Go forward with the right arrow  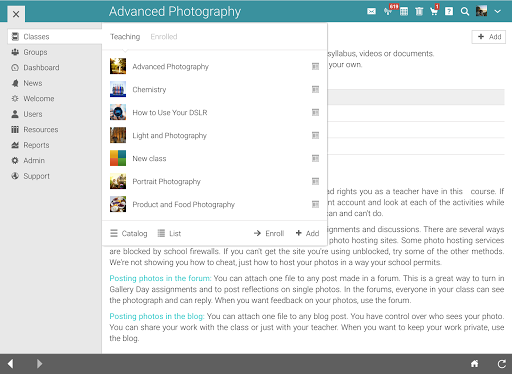tap(39, 364)
